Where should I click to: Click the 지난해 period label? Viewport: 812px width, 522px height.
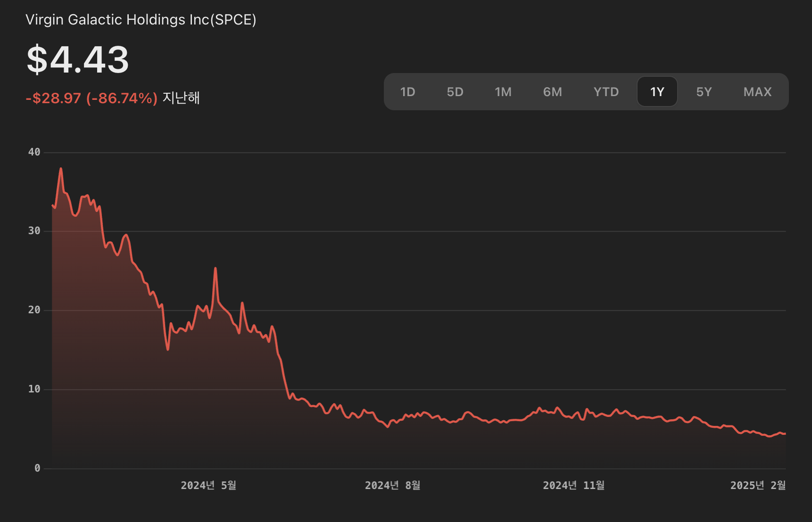tap(181, 98)
